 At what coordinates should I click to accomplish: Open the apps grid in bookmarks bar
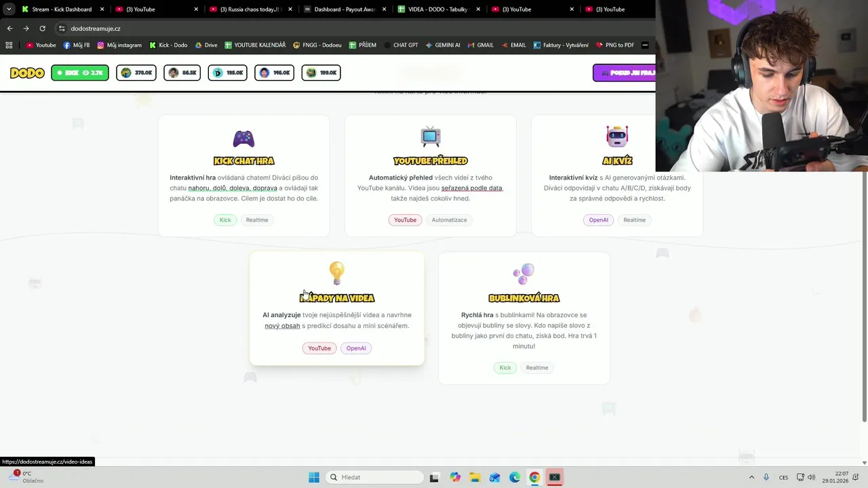click(9, 45)
